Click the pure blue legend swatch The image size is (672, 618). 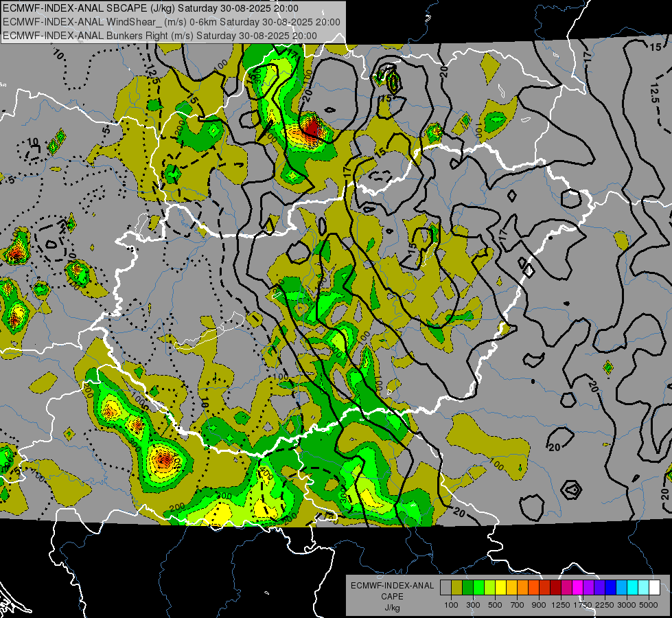[x=611, y=587]
